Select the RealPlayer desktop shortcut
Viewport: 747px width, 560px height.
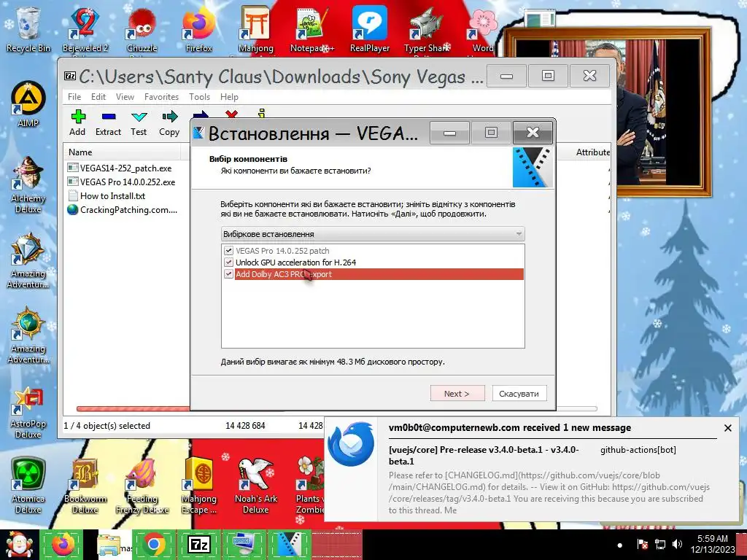click(x=370, y=29)
